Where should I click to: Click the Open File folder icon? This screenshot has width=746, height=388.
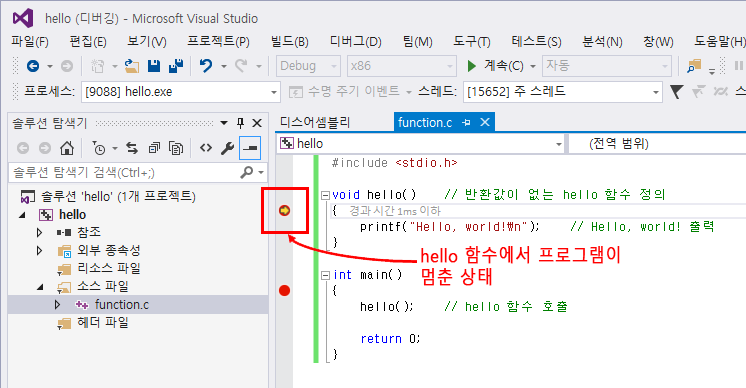[132, 66]
